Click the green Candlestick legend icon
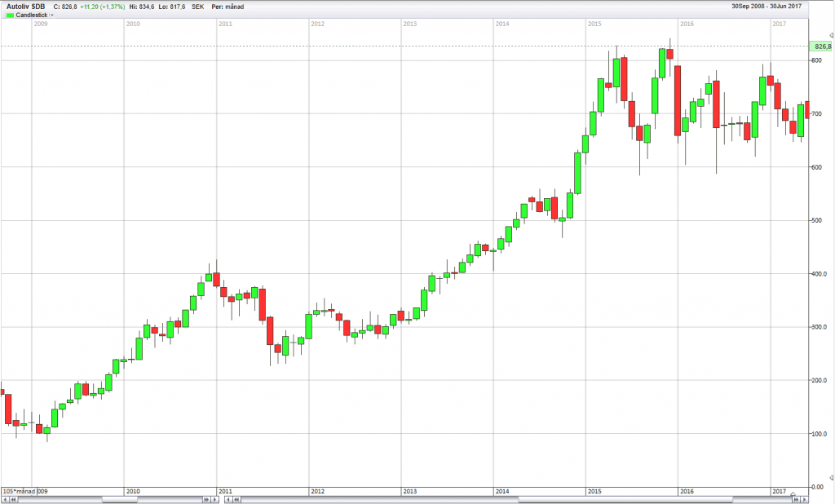835x504 pixels. [x=11, y=14]
